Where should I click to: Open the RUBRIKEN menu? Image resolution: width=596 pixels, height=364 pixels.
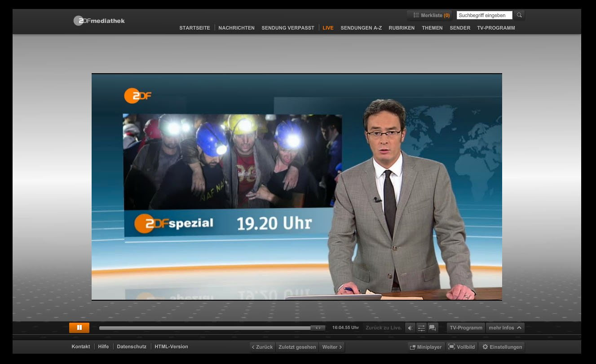[402, 28]
